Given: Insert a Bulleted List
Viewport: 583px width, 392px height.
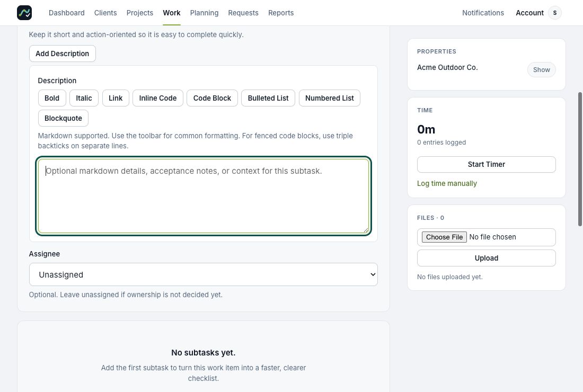Looking at the screenshot, I should (268, 98).
